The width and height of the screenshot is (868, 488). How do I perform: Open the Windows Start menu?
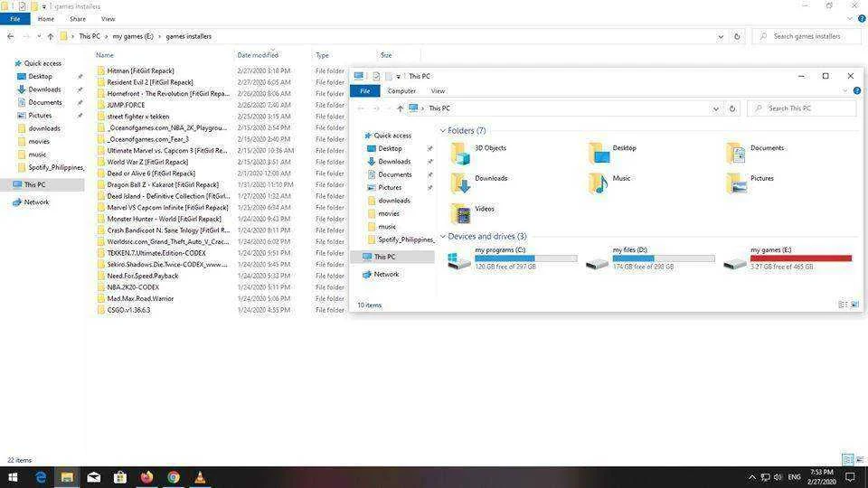[x=13, y=477]
